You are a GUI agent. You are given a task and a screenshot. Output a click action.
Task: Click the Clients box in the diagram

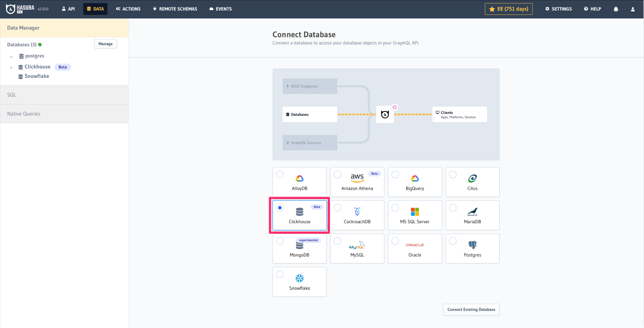tap(460, 114)
